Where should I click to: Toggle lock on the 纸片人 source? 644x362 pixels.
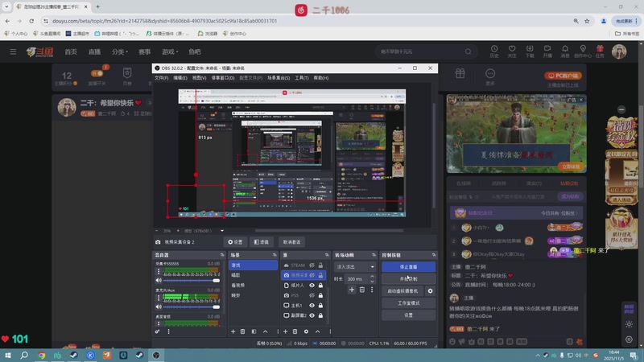point(320,286)
